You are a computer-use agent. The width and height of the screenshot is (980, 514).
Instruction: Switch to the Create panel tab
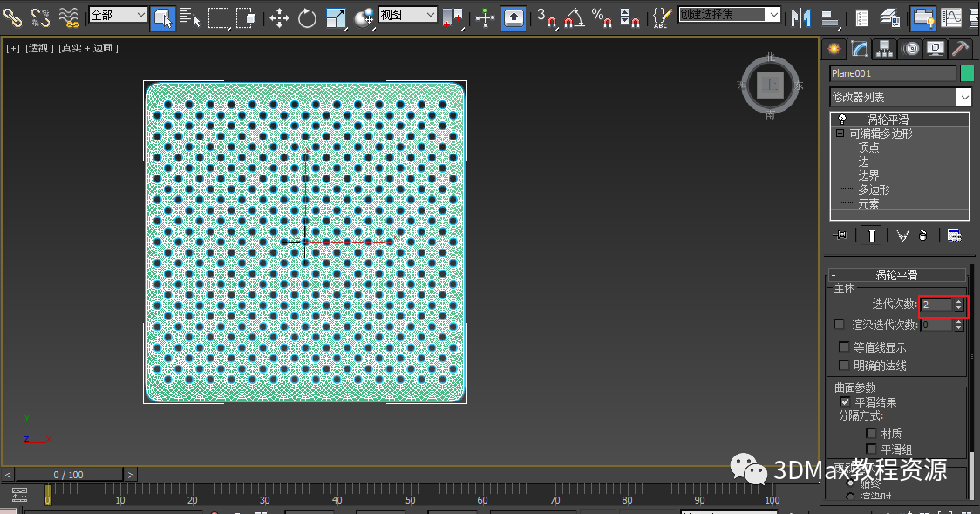click(834, 49)
